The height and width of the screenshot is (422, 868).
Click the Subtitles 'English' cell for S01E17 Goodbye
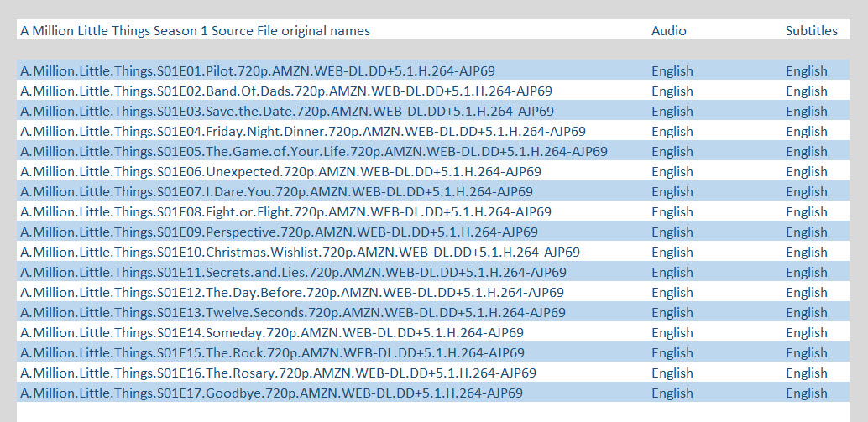(807, 393)
